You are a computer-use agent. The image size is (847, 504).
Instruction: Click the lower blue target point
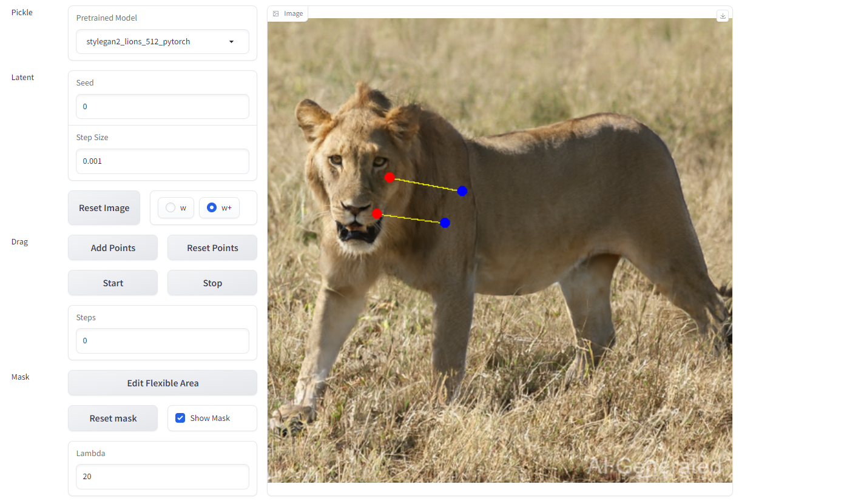click(x=445, y=223)
